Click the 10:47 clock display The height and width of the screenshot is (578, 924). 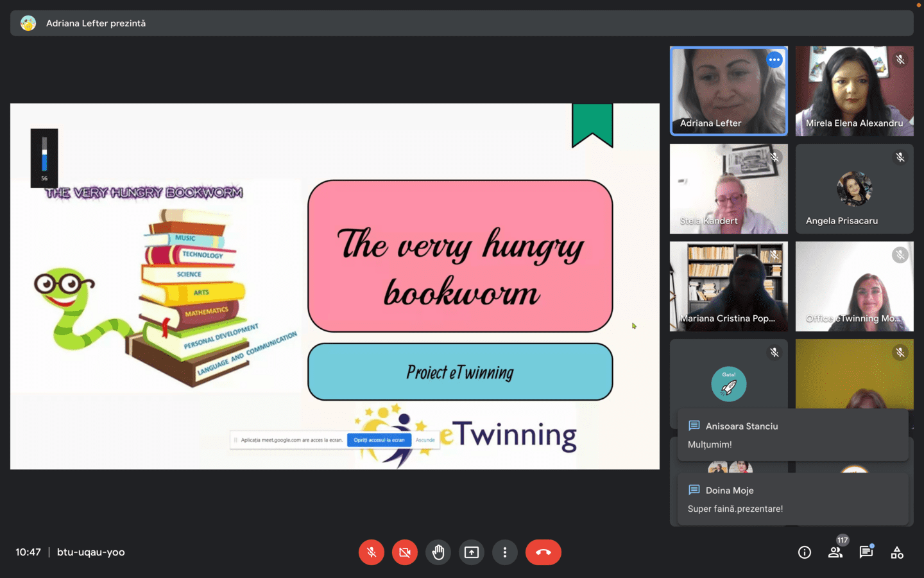click(28, 552)
